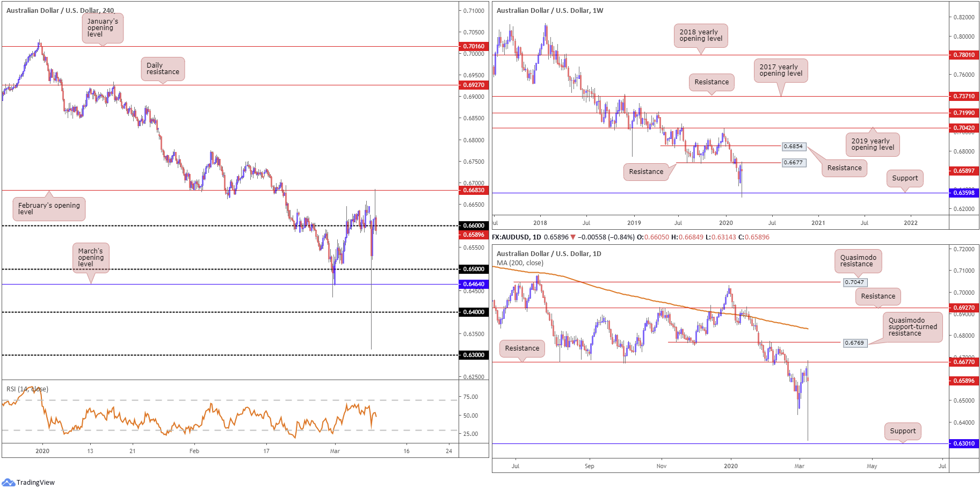The width and height of the screenshot is (980, 488).
Task: Click the Quasimodo resistance callout
Action: click(858, 261)
